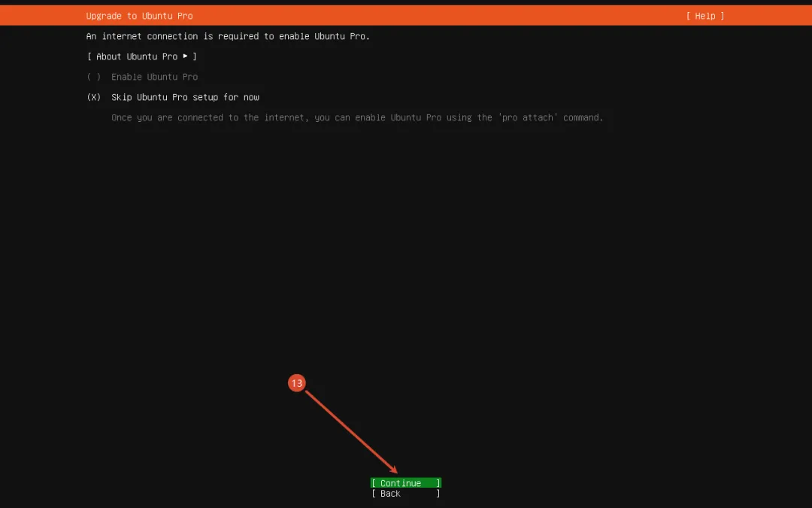Expand About Ubuntu Pro details
The height and width of the screenshot is (508, 812).
click(x=142, y=56)
